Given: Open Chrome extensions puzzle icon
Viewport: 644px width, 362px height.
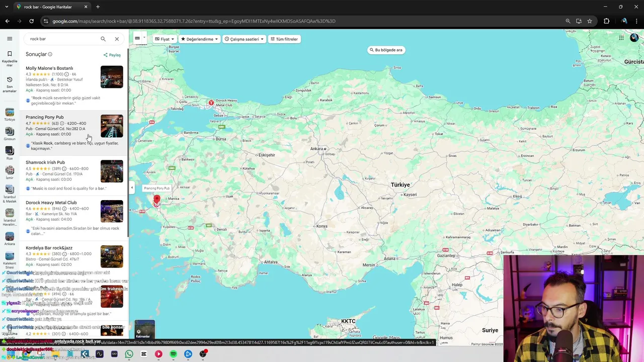Looking at the screenshot, I should coord(606,21).
